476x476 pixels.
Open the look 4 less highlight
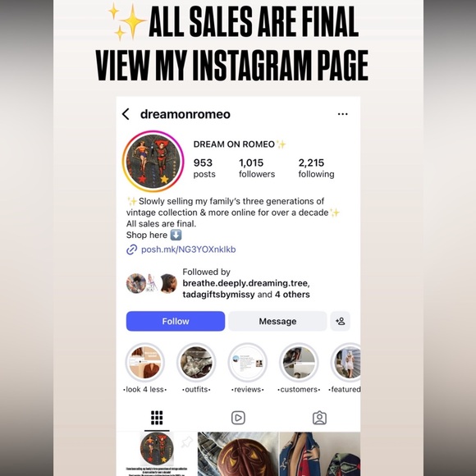tap(144, 363)
